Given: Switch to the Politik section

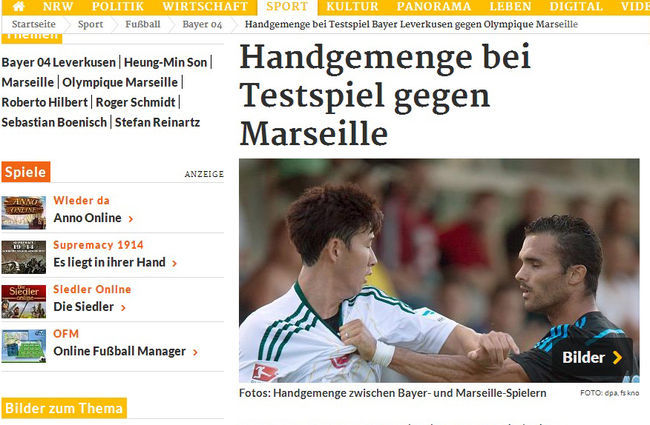Looking at the screenshot, I should [118, 7].
